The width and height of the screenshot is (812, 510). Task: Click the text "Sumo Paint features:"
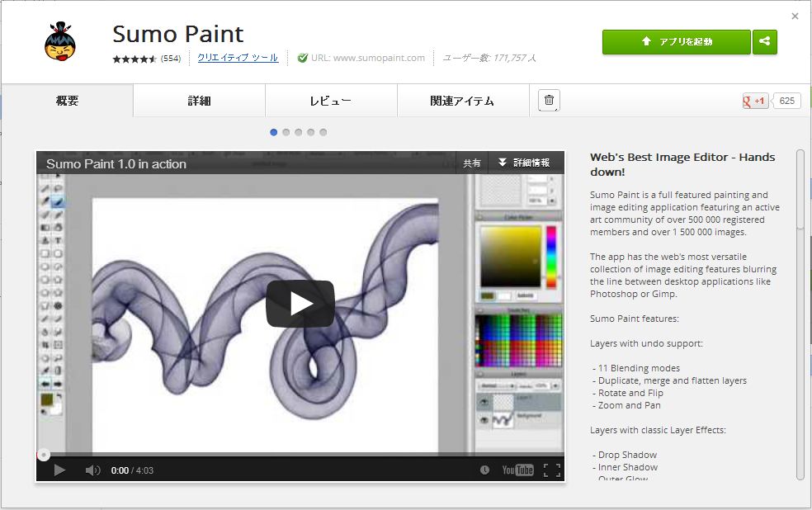coord(635,319)
